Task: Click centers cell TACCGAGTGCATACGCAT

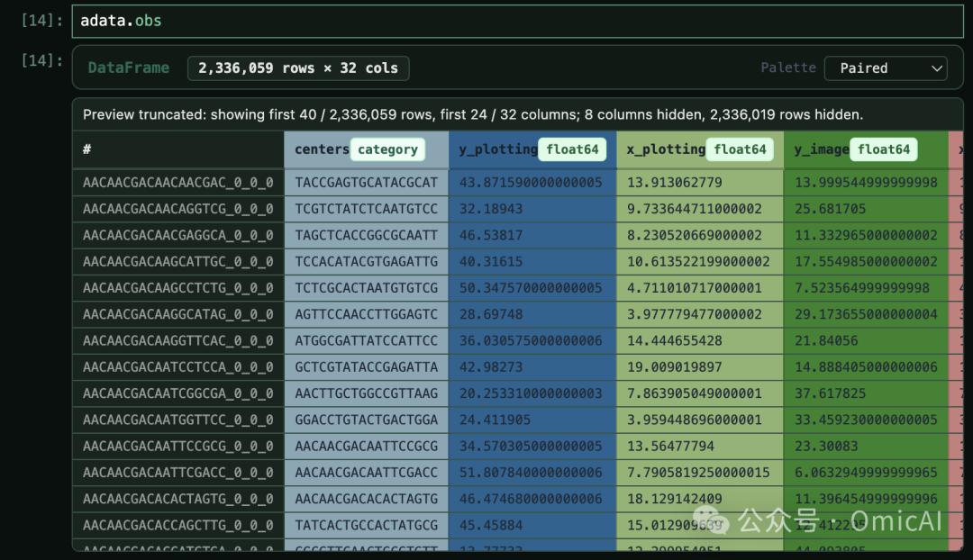Action: click(366, 183)
